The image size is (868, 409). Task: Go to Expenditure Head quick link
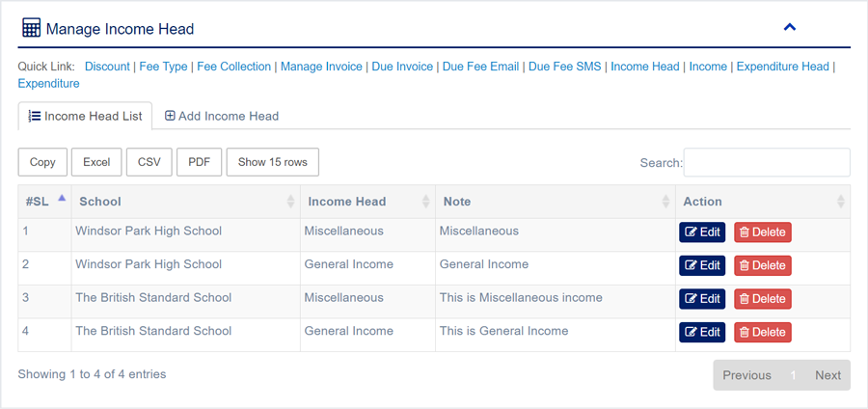tap(782, 67)
